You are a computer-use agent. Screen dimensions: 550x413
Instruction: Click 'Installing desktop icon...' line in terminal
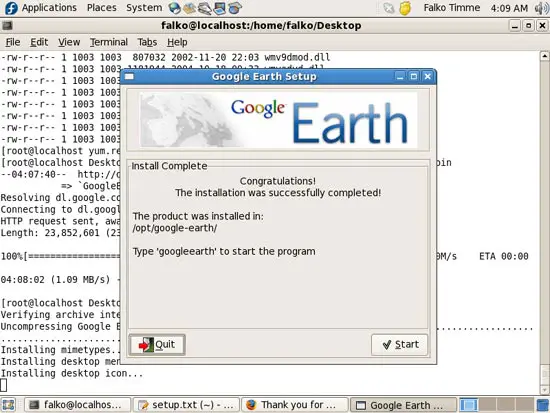point(72,373)
